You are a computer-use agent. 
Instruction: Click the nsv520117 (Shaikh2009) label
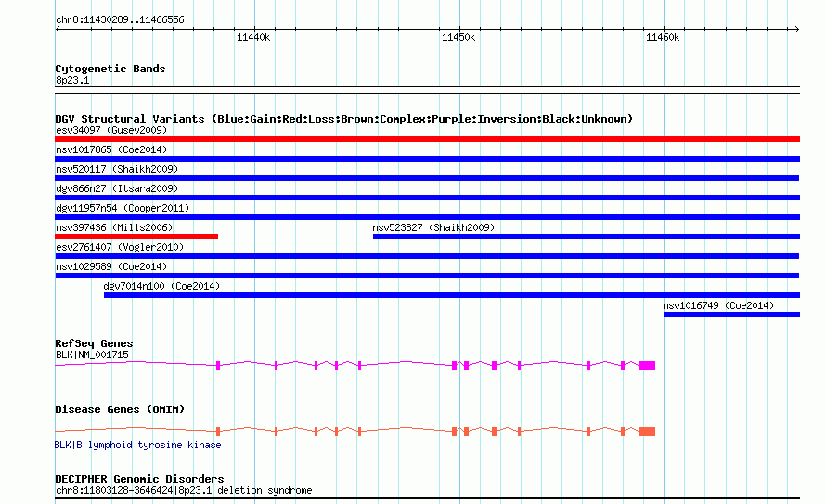tap(117, 169)
